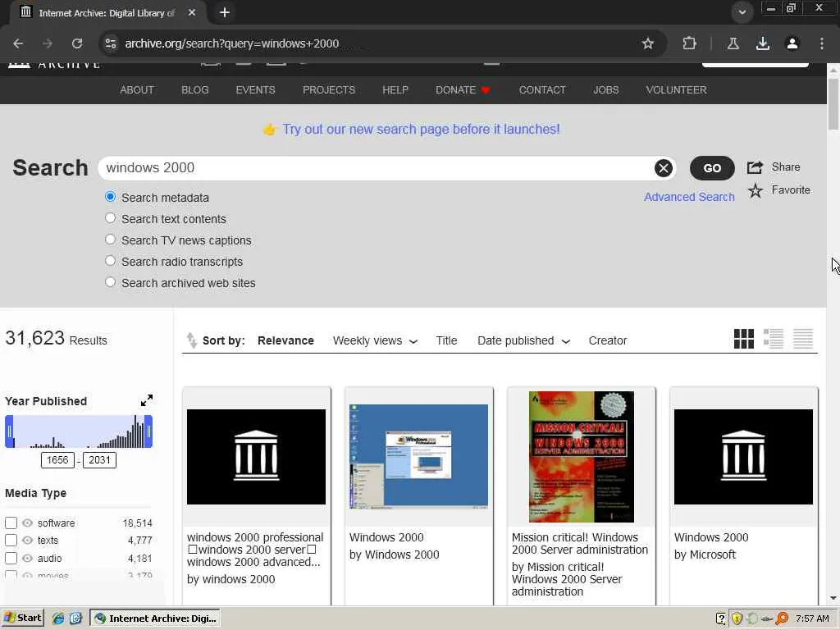
Task: Edit the 1656 start year field
Action: click(57, 459)
